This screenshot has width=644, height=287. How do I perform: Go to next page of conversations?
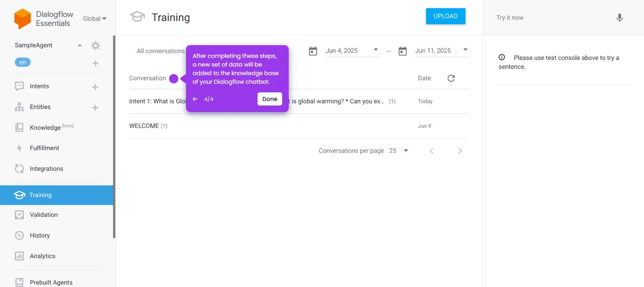(x=460, y=151)
